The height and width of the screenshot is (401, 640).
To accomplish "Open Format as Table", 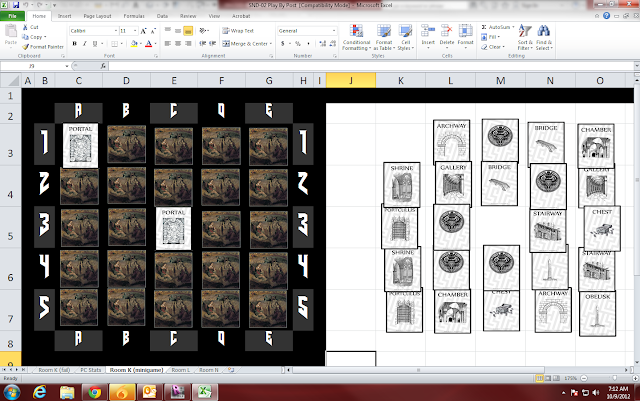I will (x=384, y=38).
